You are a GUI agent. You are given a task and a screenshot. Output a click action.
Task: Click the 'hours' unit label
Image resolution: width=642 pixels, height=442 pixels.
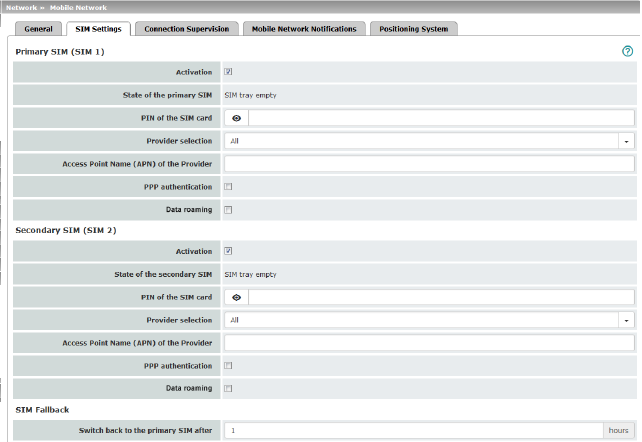tap(618, 431)
